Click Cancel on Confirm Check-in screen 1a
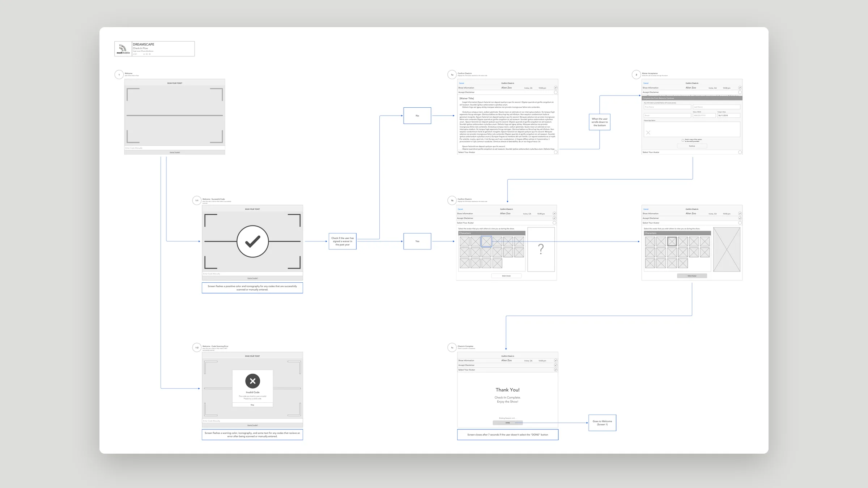 pos(461,83)
